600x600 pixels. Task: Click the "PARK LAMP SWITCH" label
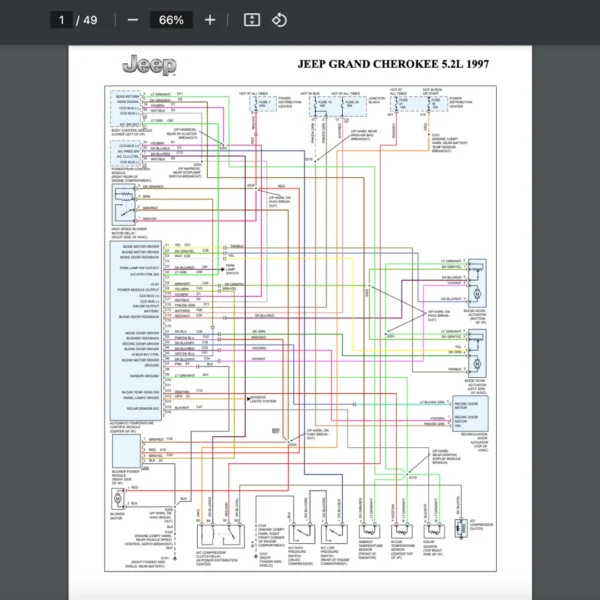click(231, 269)
